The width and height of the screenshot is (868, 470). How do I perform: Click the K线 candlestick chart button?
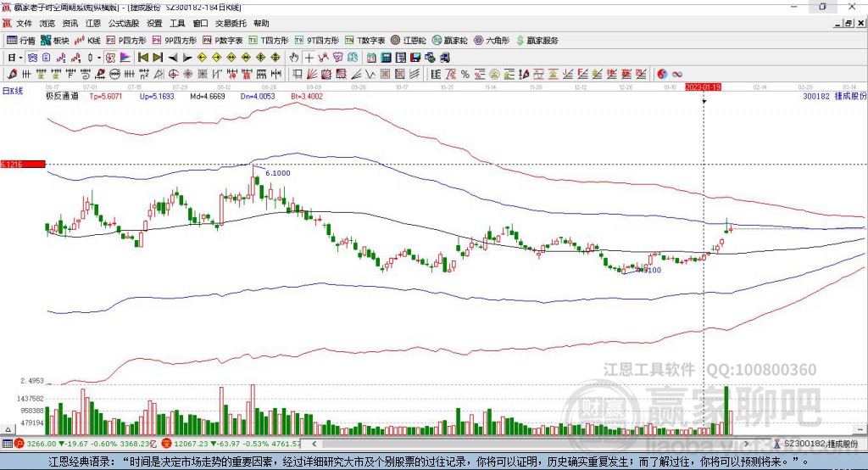[88, 40]
